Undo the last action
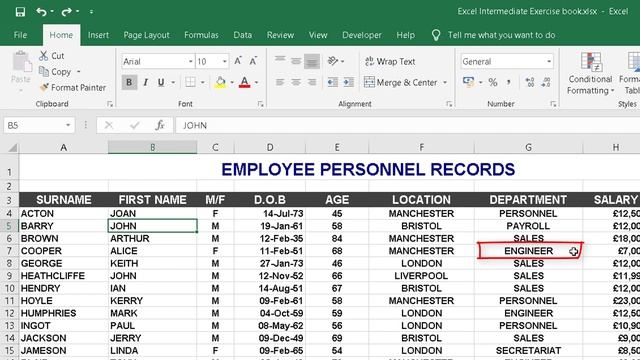The image size is (640, 360). [x=41, y=12]
